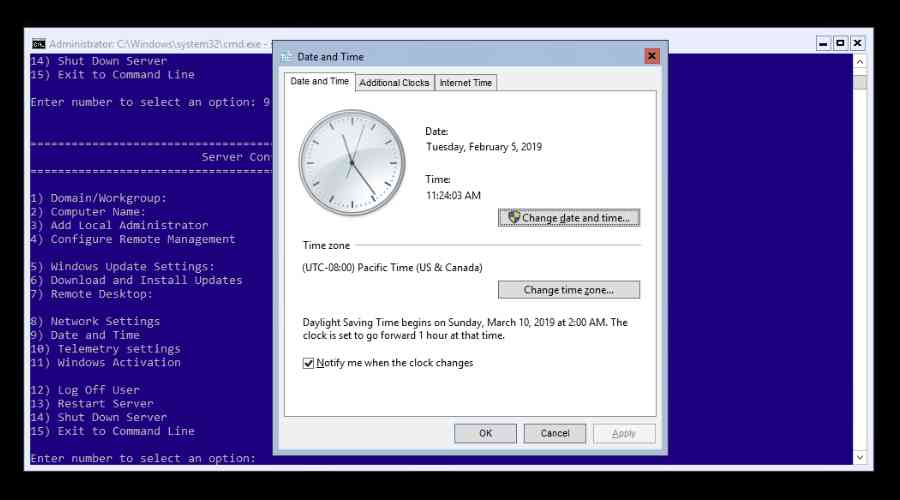The width and height of the screenshot is (900, 500).
Task: Close the Date and Time dialog
Action: pyautogui.click(x=651, y=56)
